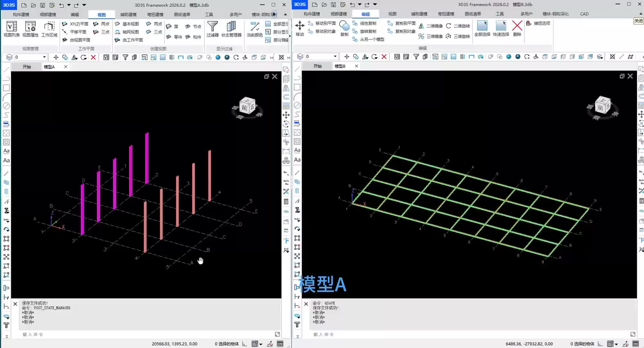
Task: Open 当前颜色 (Current Color) picker
Action: pos(255,27)
